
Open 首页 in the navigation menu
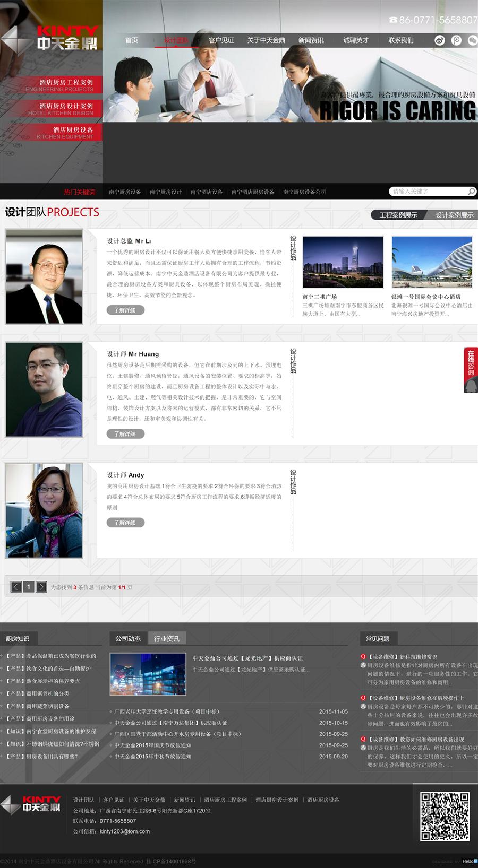[x=132, y=40]
